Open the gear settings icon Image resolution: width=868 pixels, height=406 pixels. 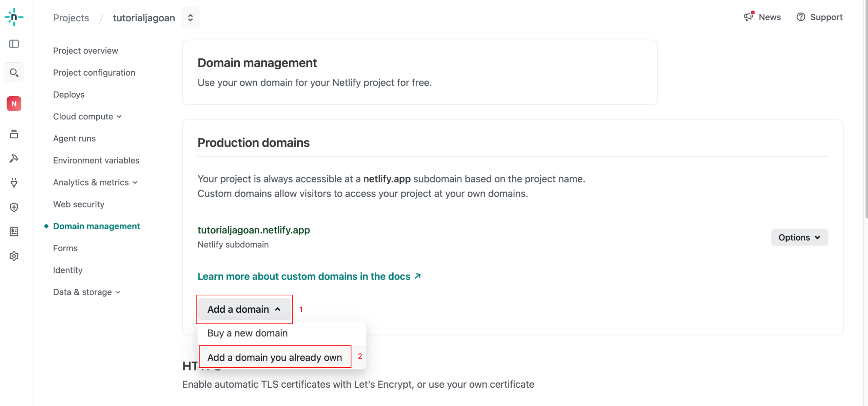coord(14,256)
